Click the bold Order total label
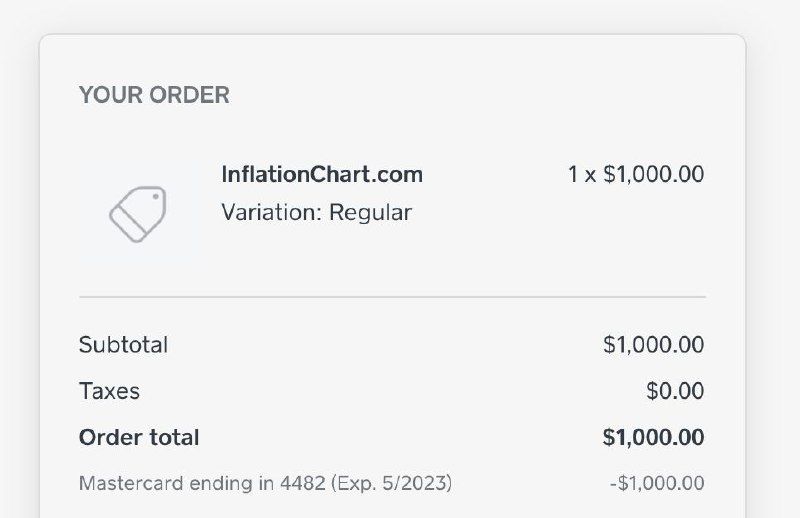Image resolution: width=800 pixels, height=518 pixels. click(139, 437)
